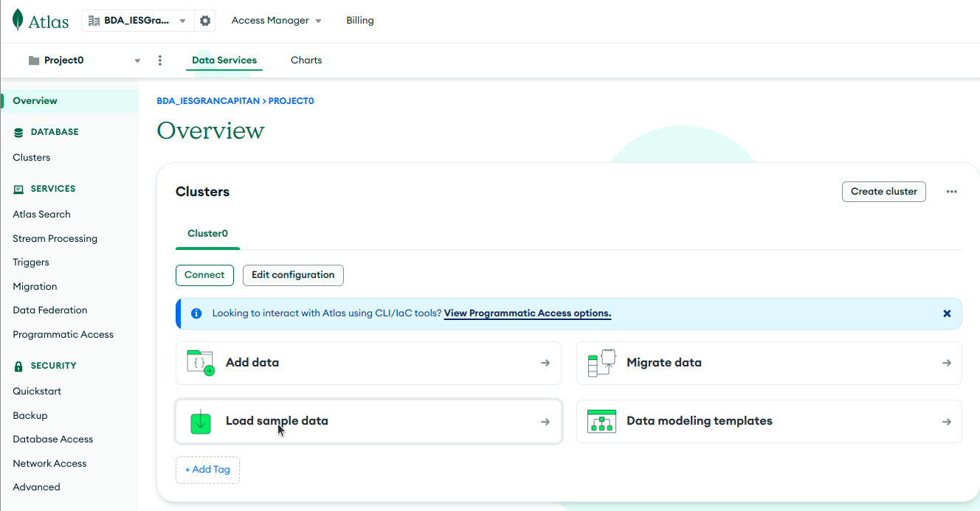Select the Cluster0 tab
Image resolution: width=980 pixels, height=511 pixels.
207,234
